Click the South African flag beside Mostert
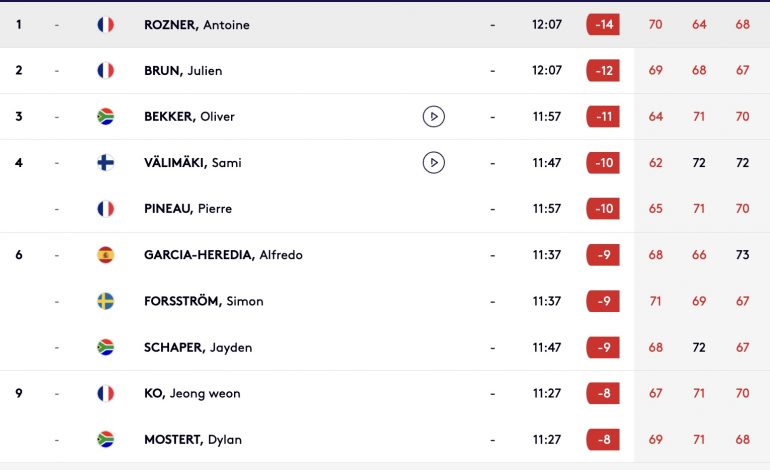This screenshot has height=470, width=770. 106,440
